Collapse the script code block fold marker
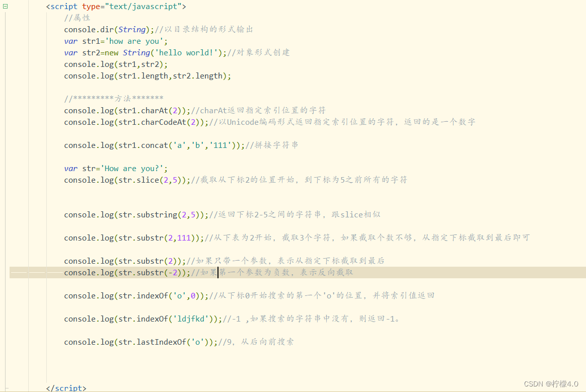 coord(4,6)
